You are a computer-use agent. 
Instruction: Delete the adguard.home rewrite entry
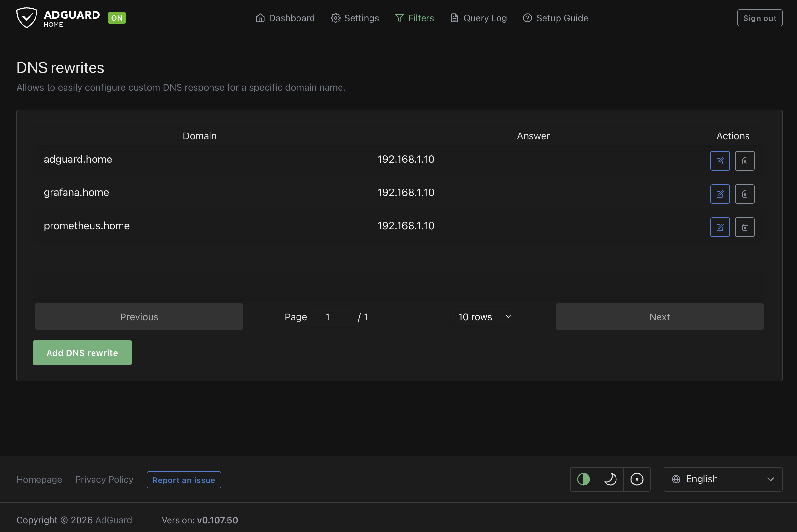tap(744, 161)
